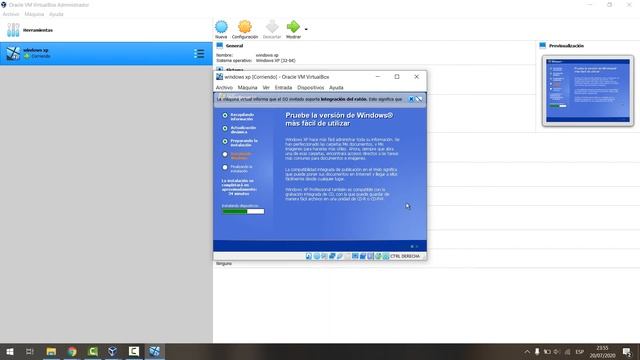This screenshot has width=640, height=360.
Task: Open the Dispositivos menu in VM window
Action: tap(311, 87)
